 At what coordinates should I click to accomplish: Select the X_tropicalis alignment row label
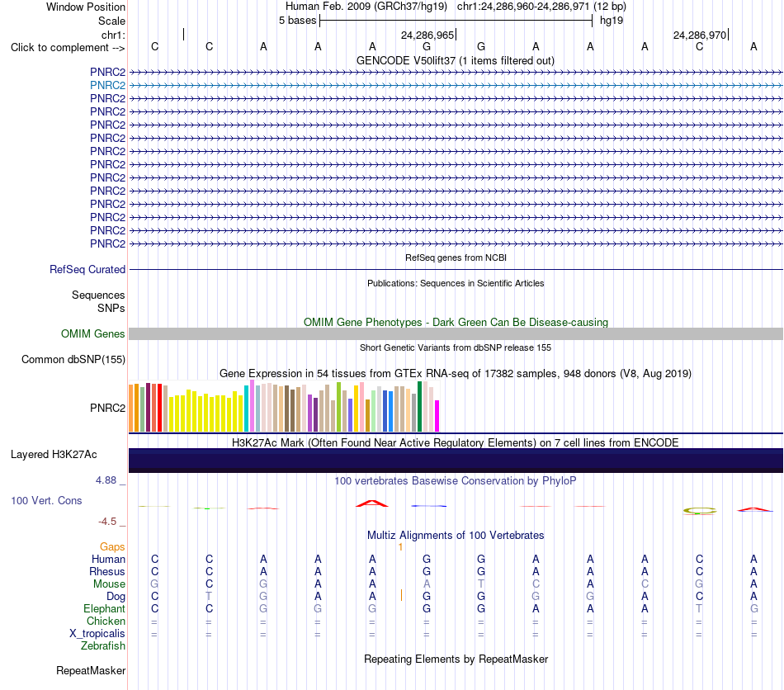pos(97,634)
